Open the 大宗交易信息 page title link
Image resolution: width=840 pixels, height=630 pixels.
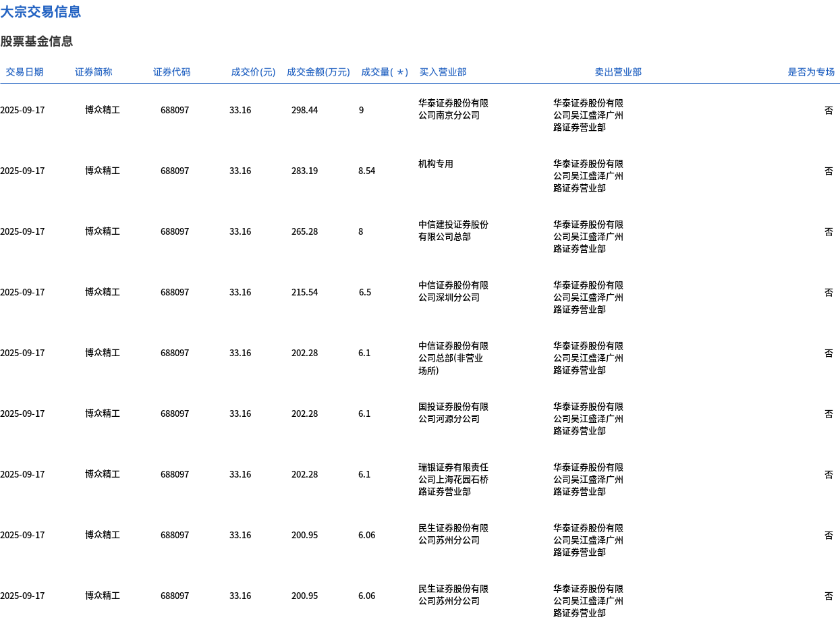point(40,11)
